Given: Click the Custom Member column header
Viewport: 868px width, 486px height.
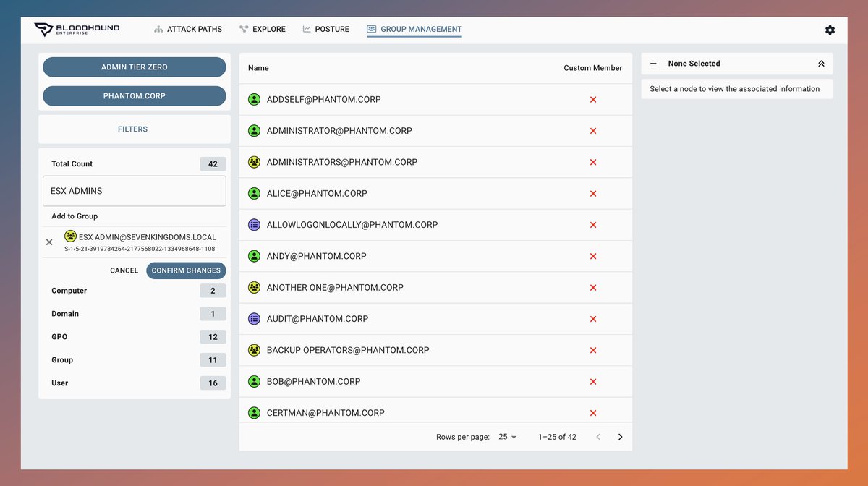Looking at the screenshot, I should [593, 68].
